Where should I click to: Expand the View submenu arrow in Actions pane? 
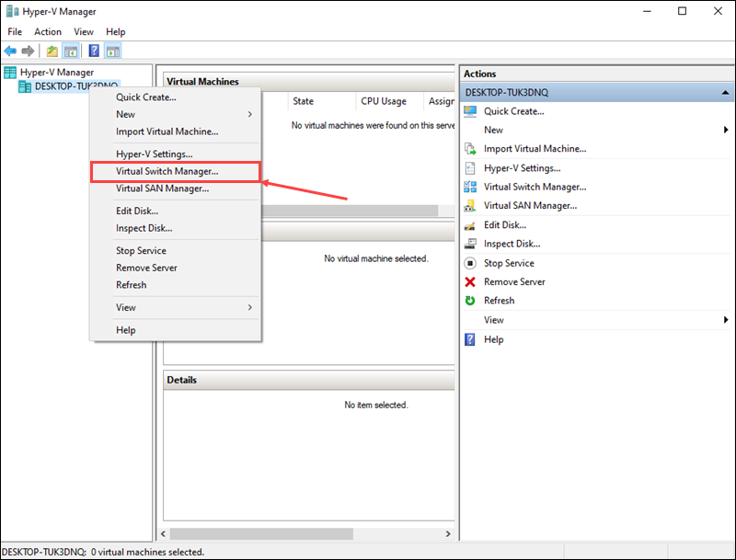point(726,320)
